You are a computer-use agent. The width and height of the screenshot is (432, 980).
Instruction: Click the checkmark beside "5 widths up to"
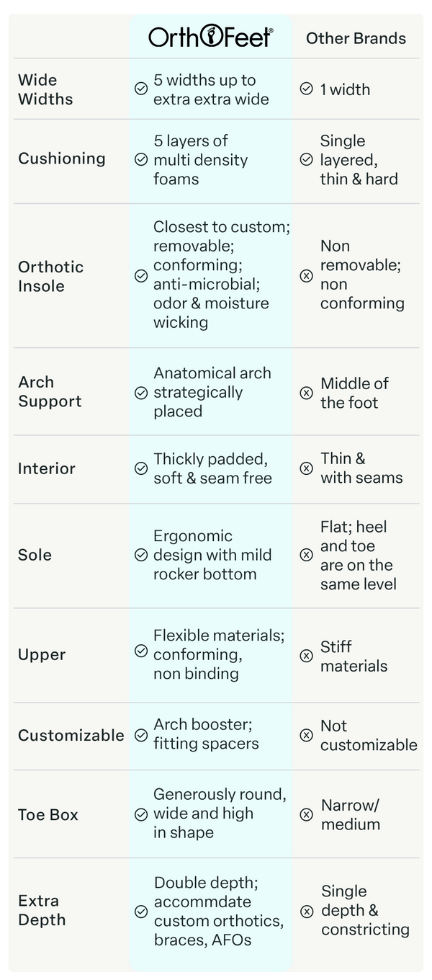tap(141, 89)
